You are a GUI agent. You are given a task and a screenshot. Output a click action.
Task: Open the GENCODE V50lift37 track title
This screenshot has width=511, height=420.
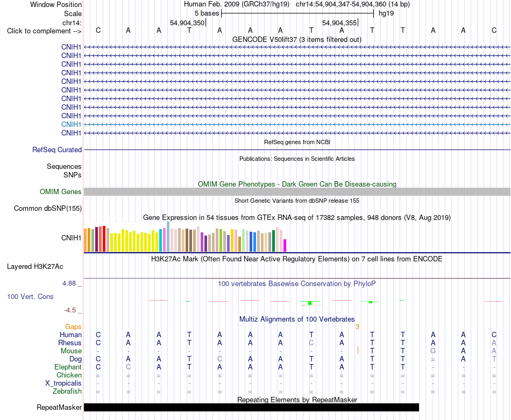[x=296, y=39]
